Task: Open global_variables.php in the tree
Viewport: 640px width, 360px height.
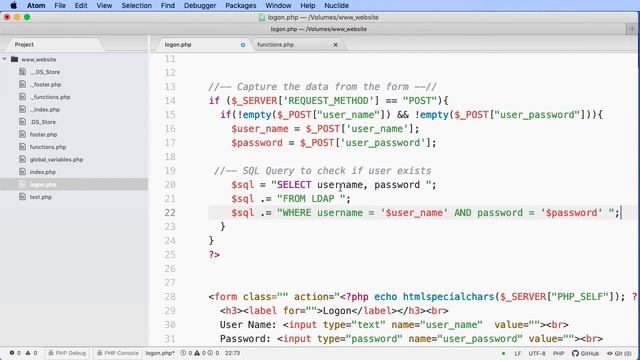Action: 56,160
